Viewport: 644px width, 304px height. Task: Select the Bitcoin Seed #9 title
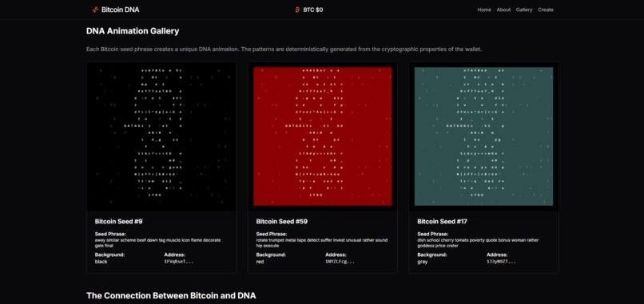click(119, 222)
